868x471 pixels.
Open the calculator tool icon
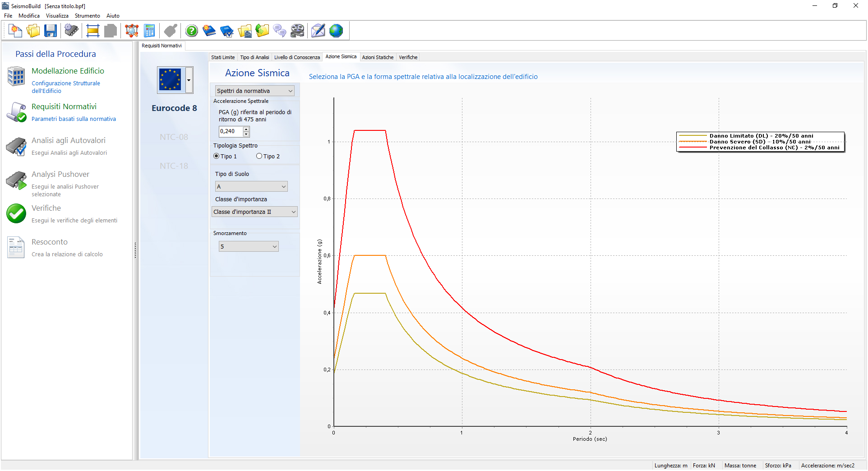click(149, 31)
